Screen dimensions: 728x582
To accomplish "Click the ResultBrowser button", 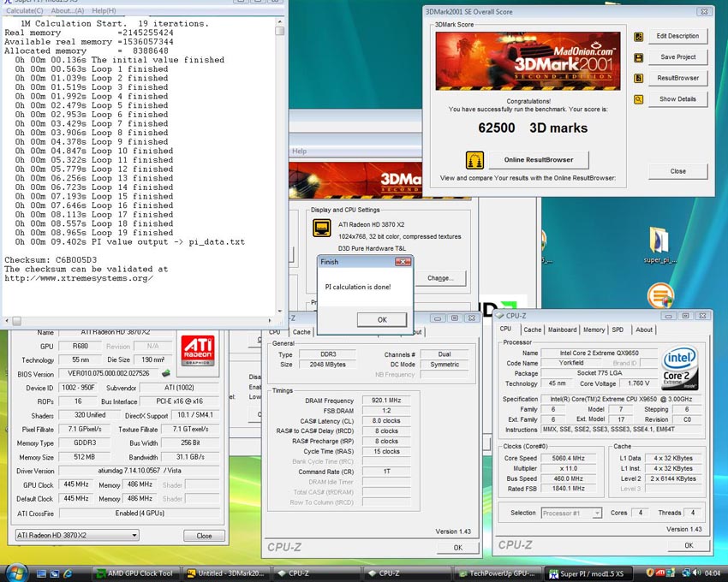I will 677,78.
